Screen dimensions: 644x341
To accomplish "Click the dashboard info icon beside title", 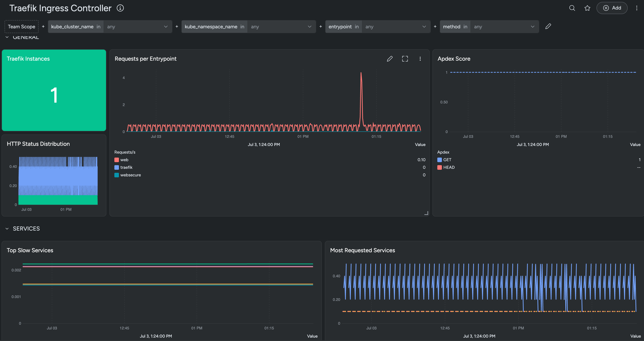I will click(120, 8).
